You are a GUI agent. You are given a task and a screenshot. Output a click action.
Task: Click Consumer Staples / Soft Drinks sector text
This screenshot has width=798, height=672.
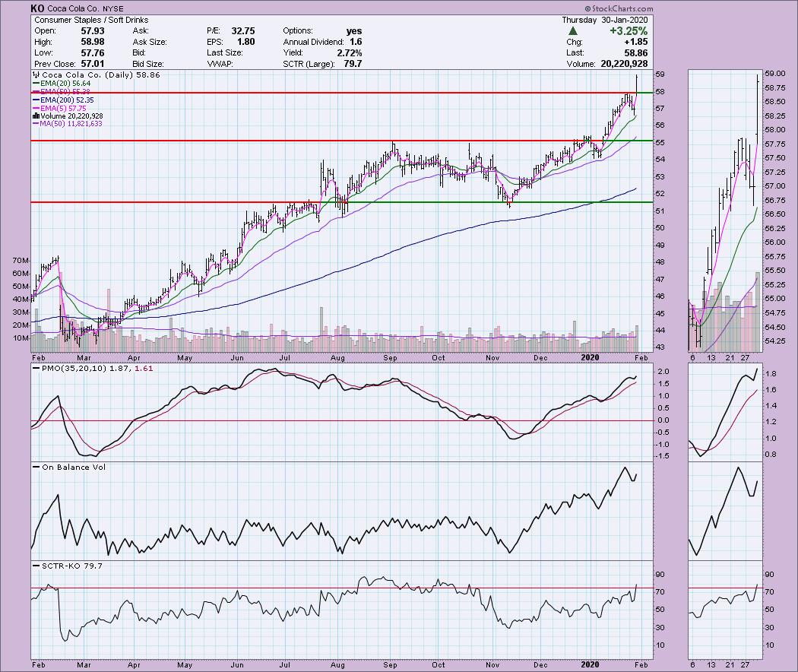click(92, 20)
